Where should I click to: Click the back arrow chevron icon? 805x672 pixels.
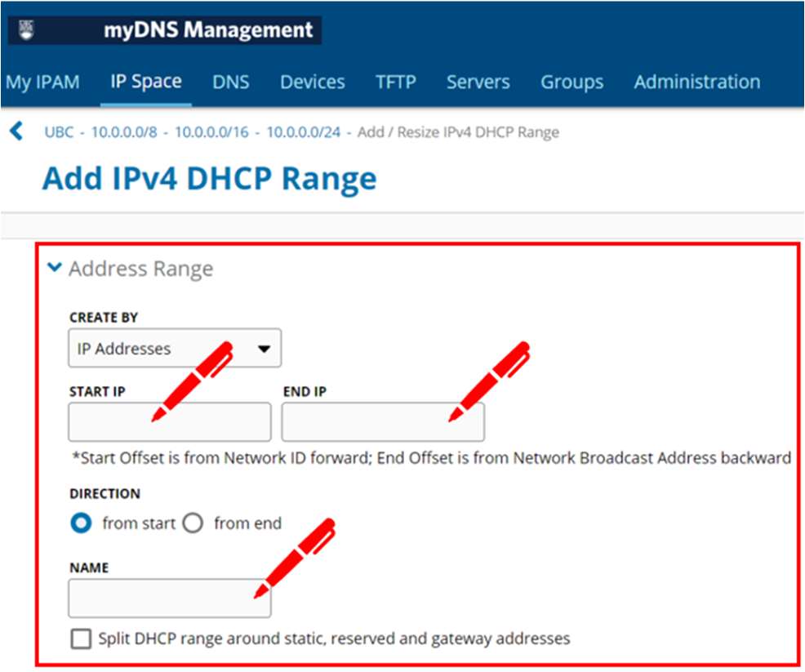(16, 131)
